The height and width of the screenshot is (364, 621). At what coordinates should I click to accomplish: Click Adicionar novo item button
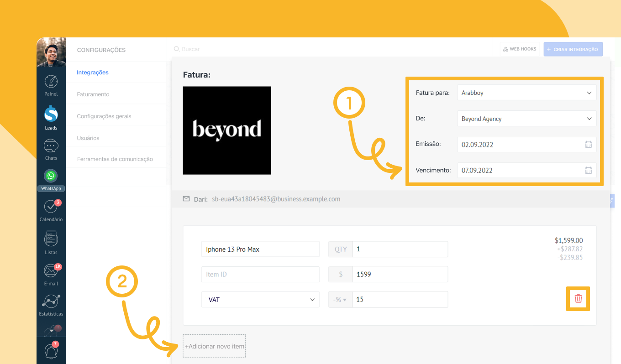click(x=214, y=346)
